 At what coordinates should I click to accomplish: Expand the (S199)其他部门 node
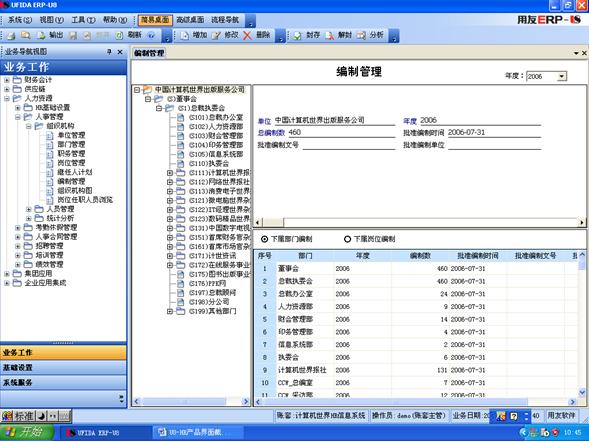coord(170,311)
